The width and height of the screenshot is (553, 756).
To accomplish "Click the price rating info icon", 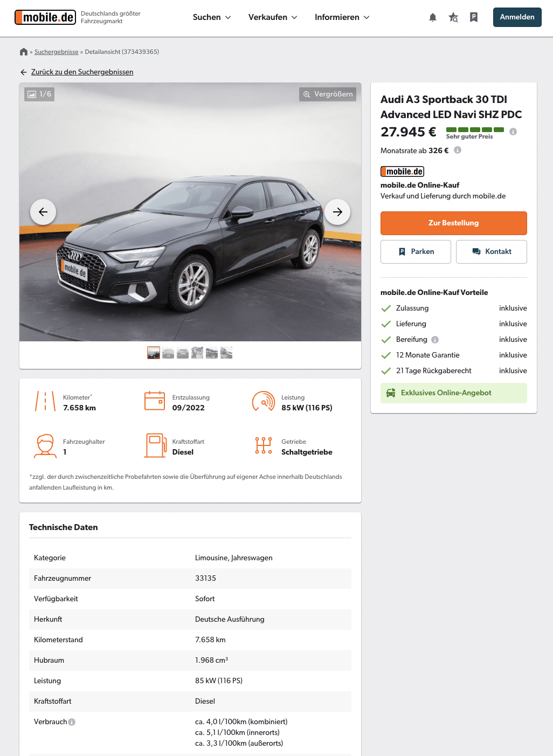I will [x=513, y=132].
